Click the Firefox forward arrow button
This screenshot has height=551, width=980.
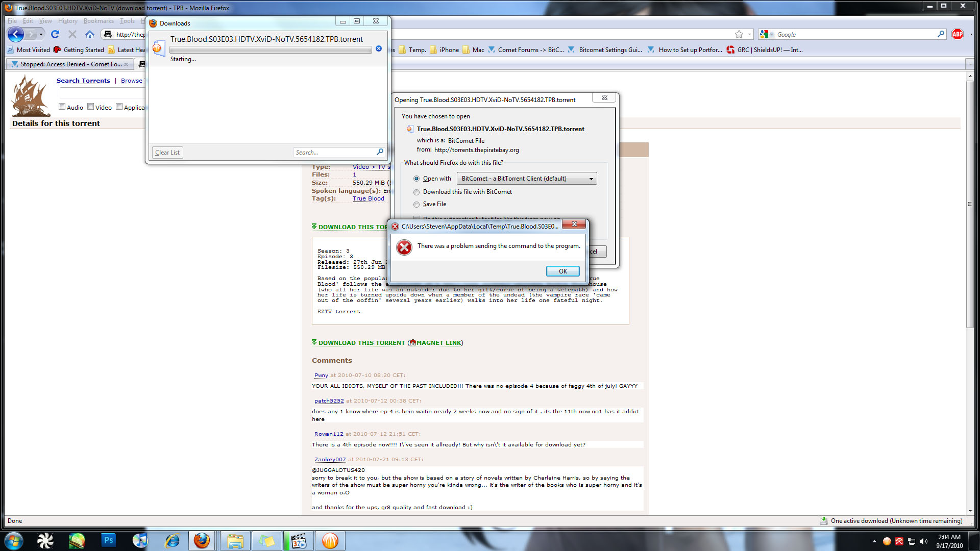pos(32,34)
